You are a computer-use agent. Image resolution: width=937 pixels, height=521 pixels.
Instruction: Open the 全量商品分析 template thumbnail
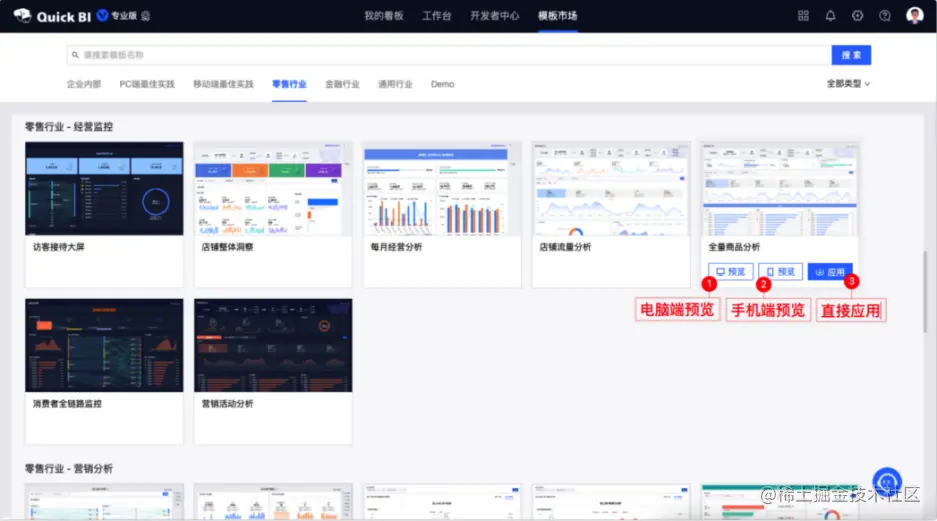(x=780, y=188)
